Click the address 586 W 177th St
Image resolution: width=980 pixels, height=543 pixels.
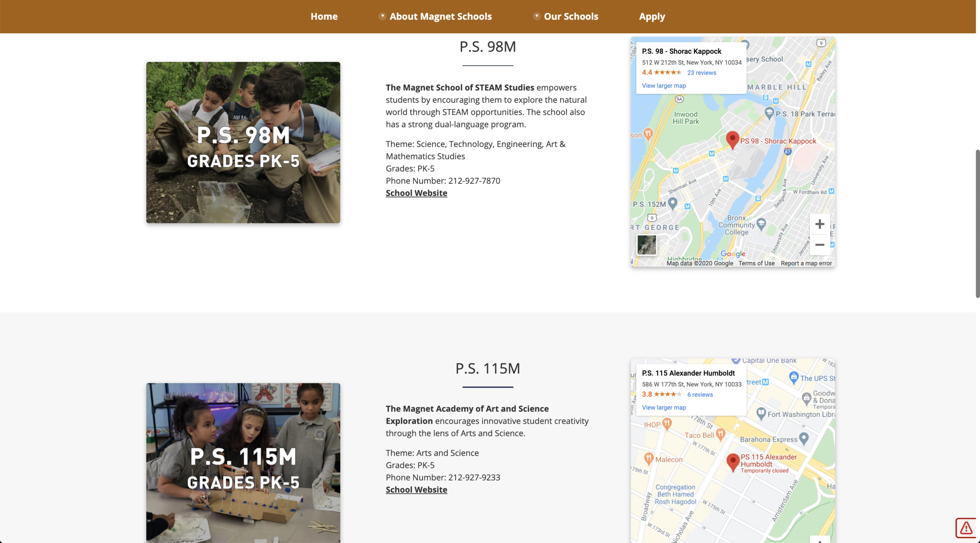[691, 385]
